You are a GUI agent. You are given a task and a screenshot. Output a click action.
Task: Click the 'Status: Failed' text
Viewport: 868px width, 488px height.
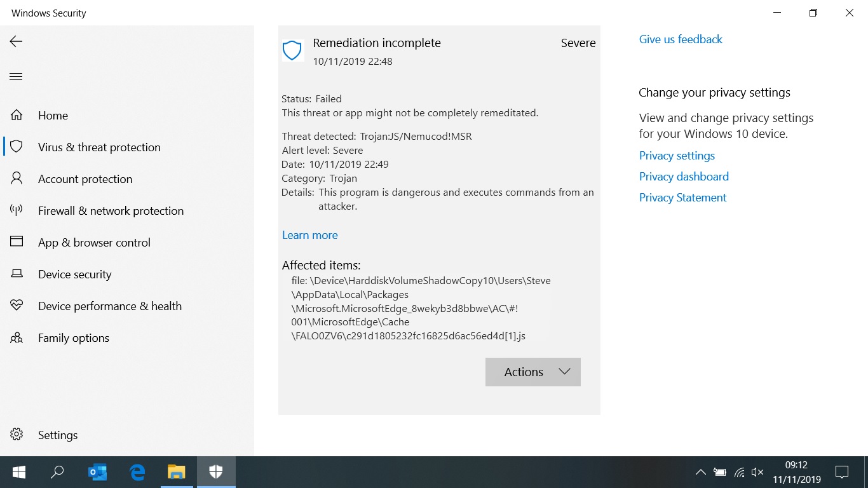coord(312,98)
